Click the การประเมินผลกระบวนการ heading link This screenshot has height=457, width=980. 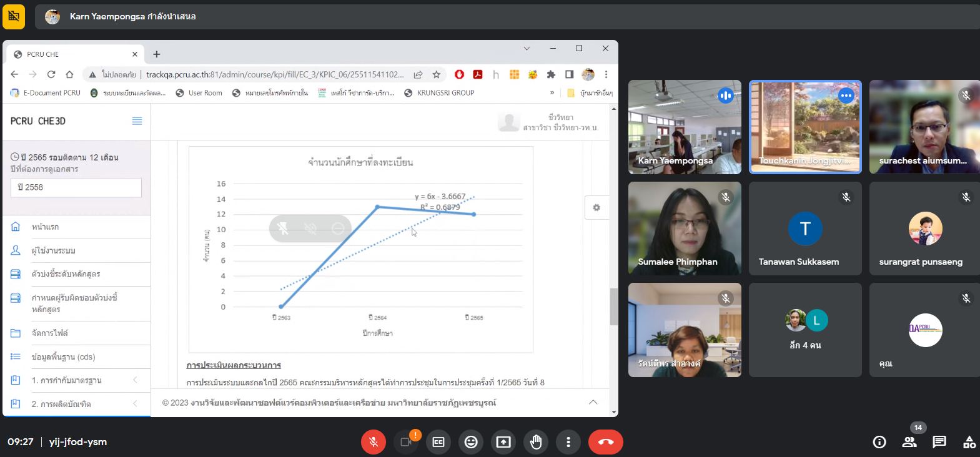[x=234, y=365]
